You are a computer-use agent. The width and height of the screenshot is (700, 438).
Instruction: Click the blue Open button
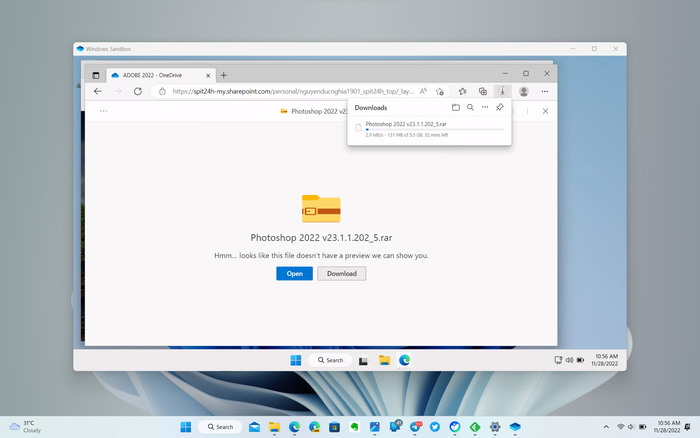[294, 273]
